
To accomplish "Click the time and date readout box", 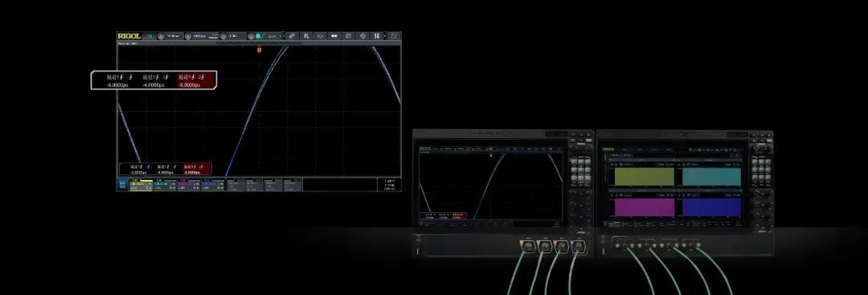I will [389, 184].
